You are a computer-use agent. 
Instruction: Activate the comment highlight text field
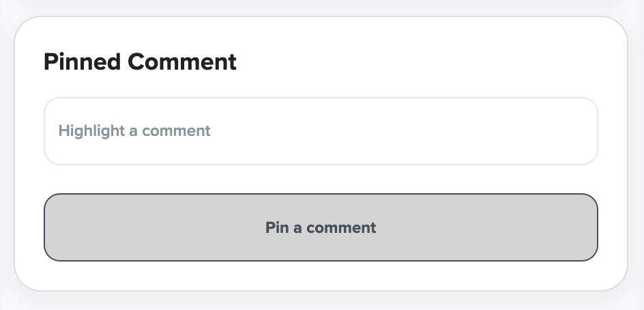click(x=321, y=131)
